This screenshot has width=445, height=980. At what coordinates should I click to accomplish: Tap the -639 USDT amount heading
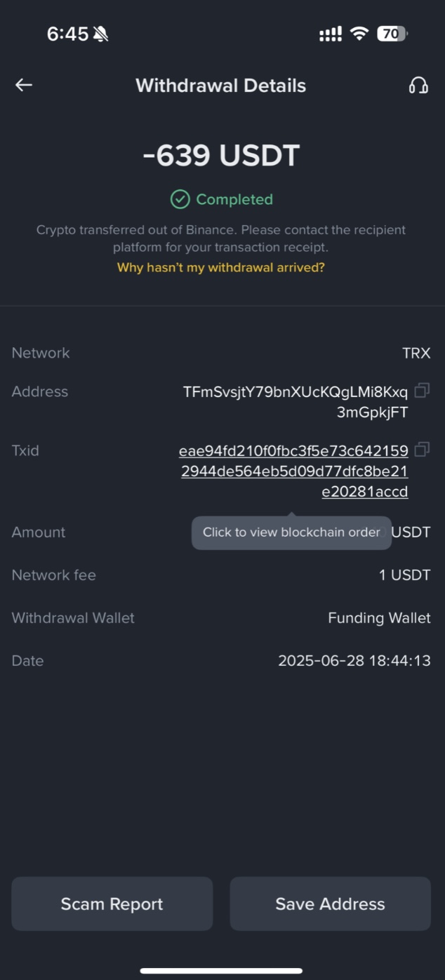pyautogui.click(x=221, y=155)
